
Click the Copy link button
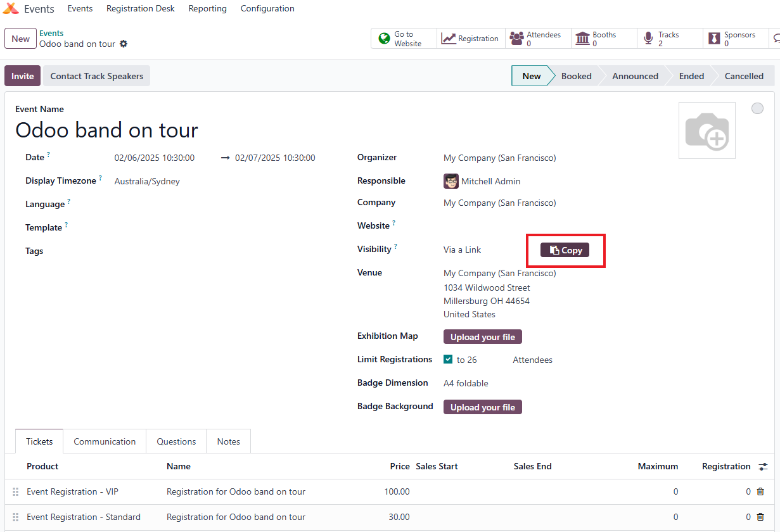(565, 250)
